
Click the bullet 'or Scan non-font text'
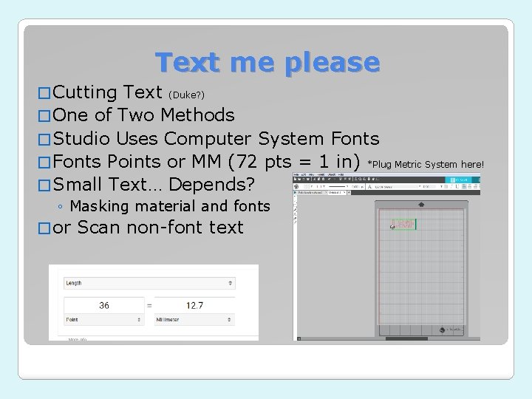pos(148,228)
